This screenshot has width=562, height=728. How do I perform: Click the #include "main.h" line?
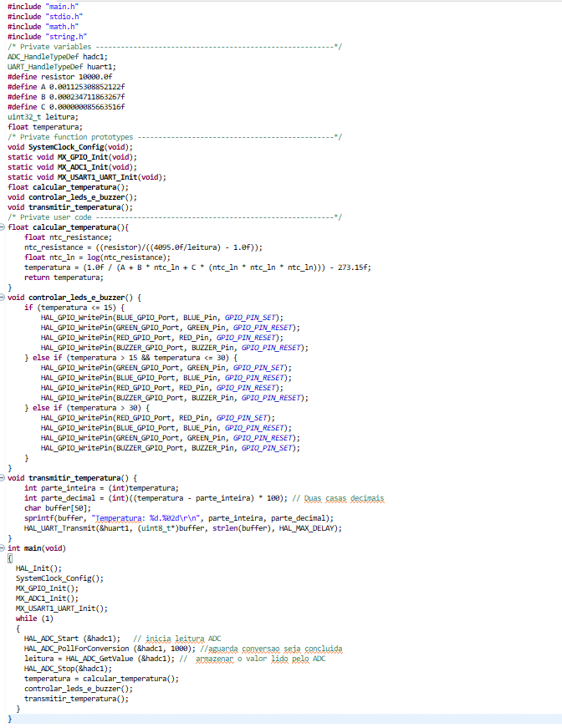pos(45,7)
